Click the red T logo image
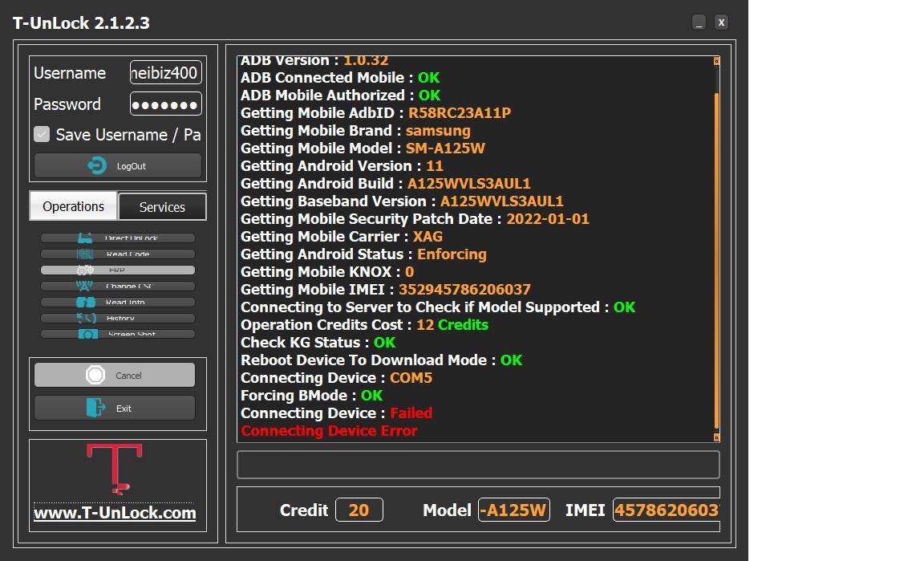This screenshot has height=561, width=924. [115, 469]
